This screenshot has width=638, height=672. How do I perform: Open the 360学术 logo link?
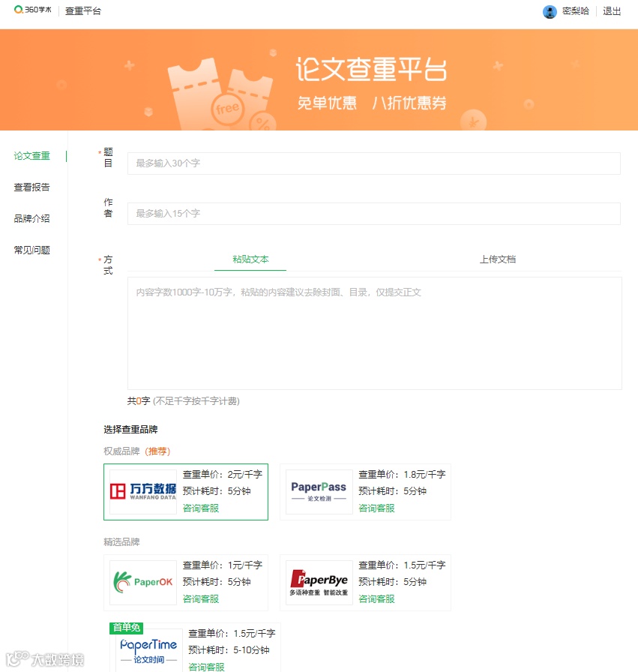pyautogui.click(x=32, y=10)
